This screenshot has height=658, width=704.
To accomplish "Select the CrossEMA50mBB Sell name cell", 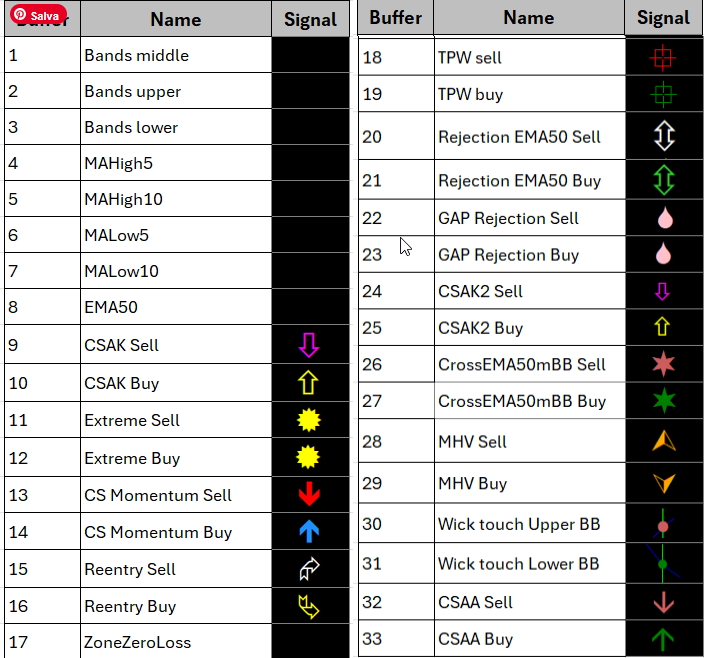I will [530, 364].
